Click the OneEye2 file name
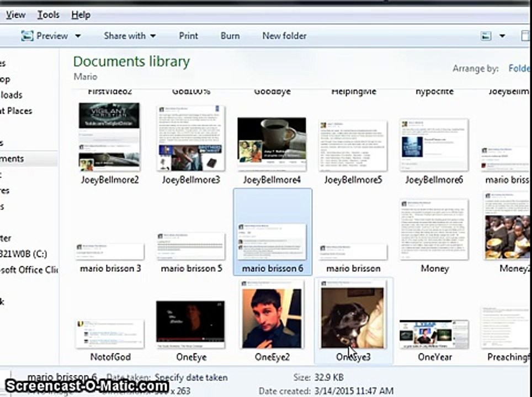The height and width of the screenshot is (397, 532). pyautogui.click(x=272, y=357)
